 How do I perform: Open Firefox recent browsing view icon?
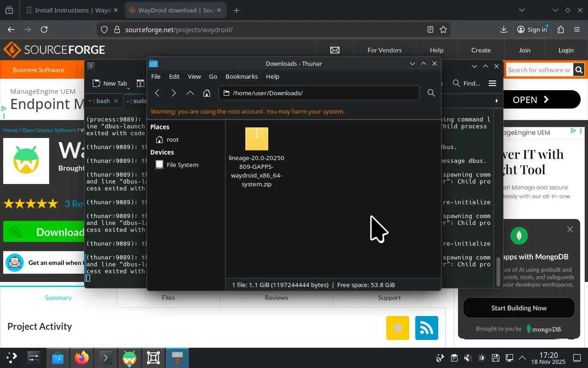pos(9,10)
